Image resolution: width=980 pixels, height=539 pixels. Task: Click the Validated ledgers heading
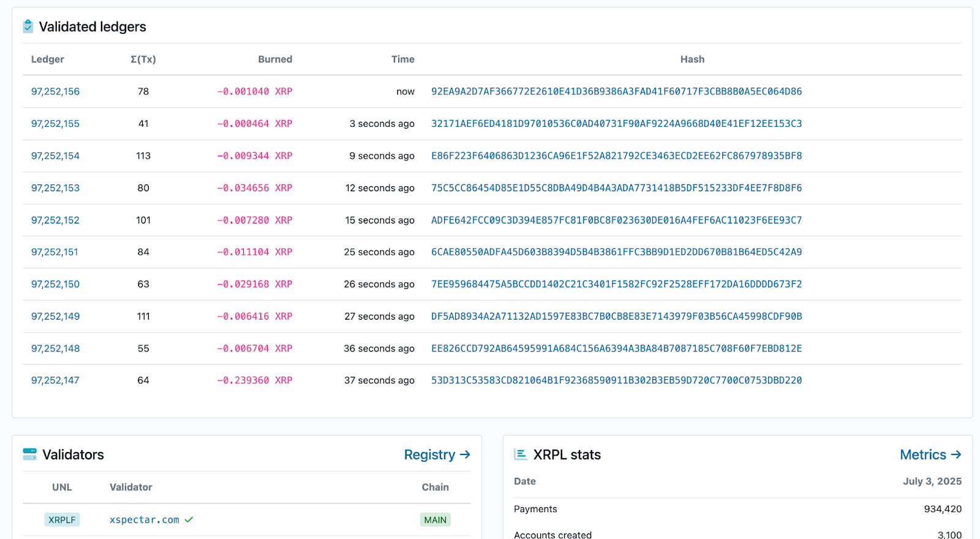pos(92,27)
